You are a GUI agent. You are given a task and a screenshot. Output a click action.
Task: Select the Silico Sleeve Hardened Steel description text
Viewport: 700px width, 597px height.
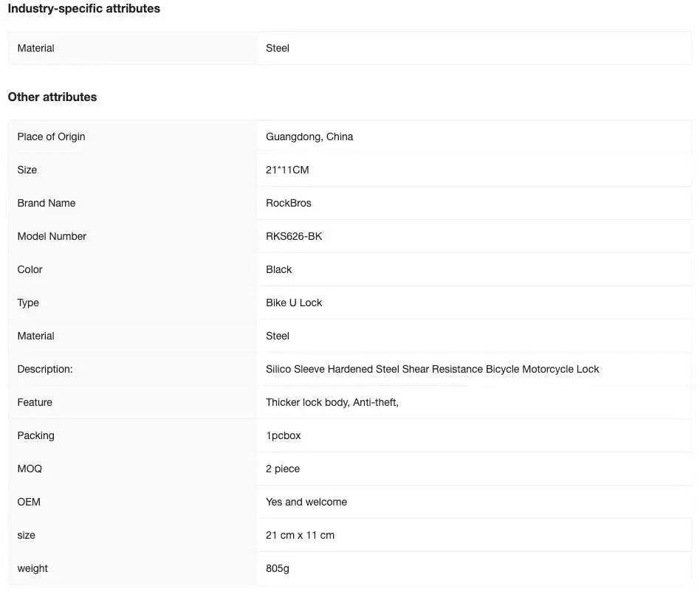[x=432, y=369]
